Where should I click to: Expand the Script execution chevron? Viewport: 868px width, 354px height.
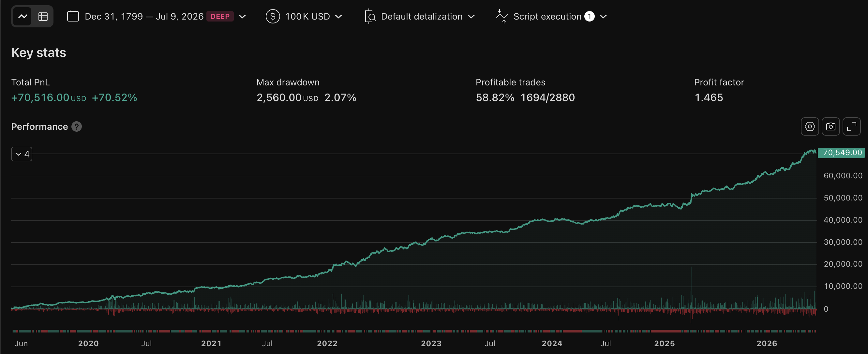coord(604,16)
